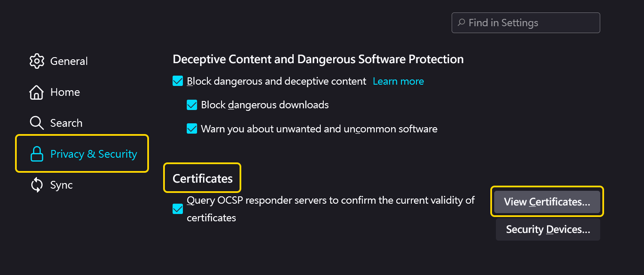Click the Sync circular arrows icon
The image size is (644, 275).
pos(37,185)
